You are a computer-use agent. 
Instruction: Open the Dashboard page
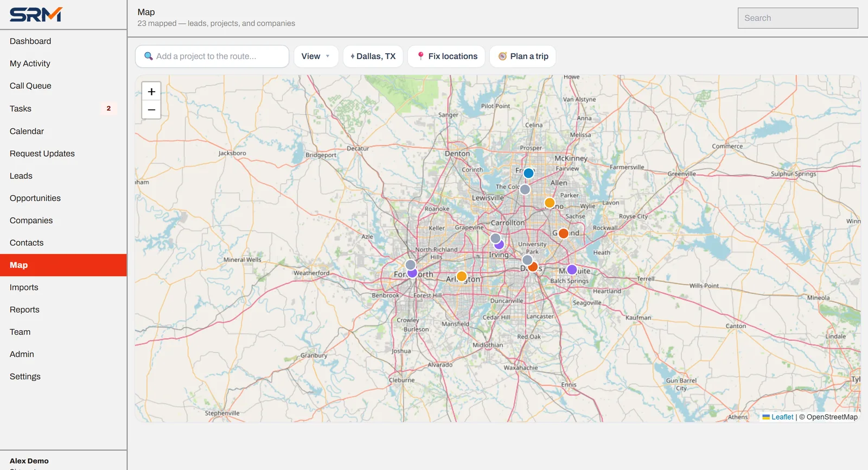(63, 41)
